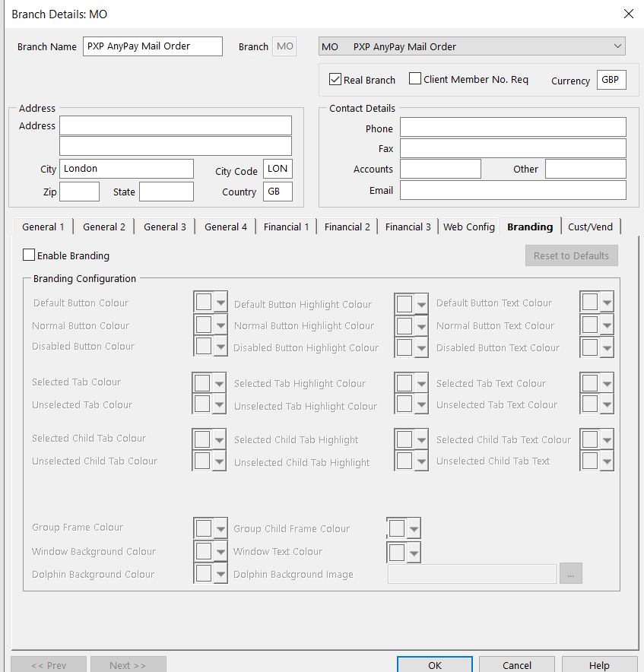The width and height of the screenshot is (644, 672).
Task: Click the Window Background Colour swatch
Action: click(204, 551)
